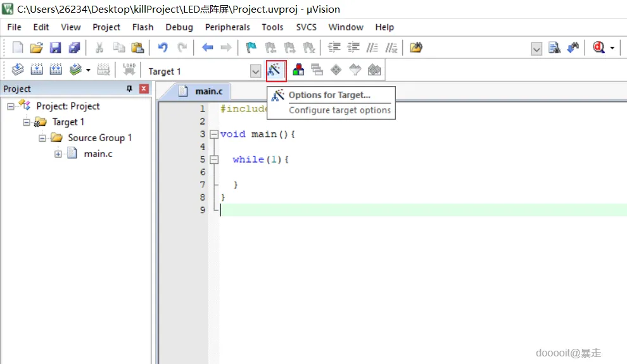Select Source Group 1 folder
This screenshot has height=364, width=627.
coord(99,138)
